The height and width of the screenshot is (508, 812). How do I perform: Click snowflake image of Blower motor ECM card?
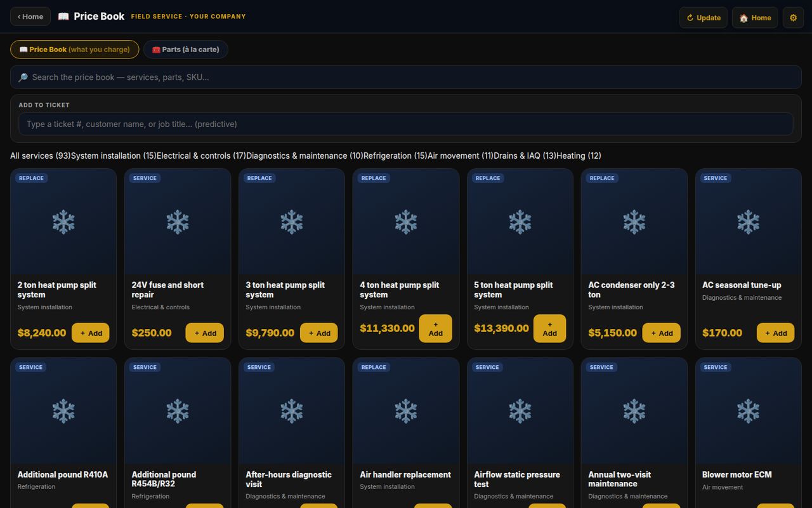point(749,411)
